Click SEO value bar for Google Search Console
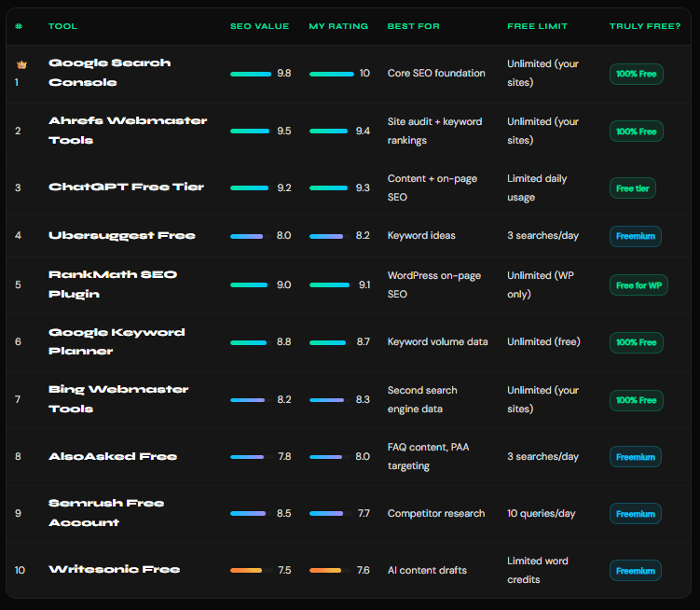The image size is (700, 610). coord(251,74)
